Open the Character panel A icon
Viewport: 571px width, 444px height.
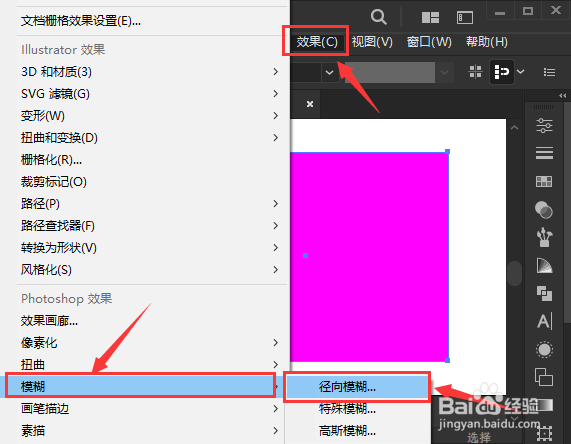pos(545,321)
